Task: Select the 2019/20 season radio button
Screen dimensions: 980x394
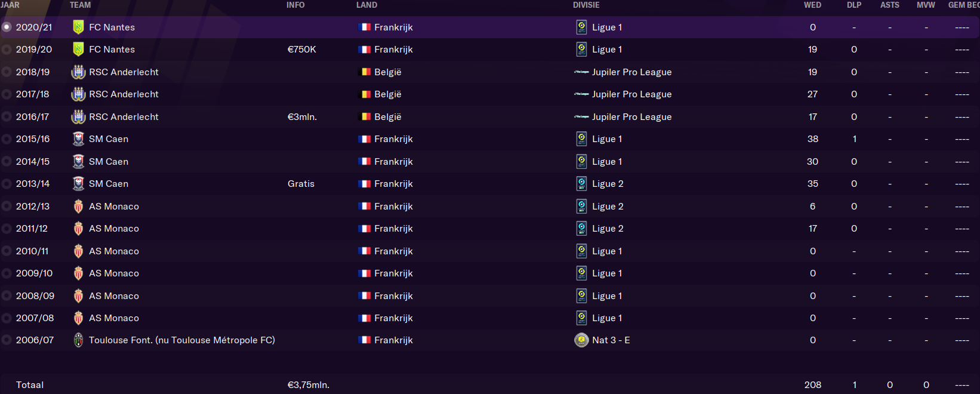Action: pos(7,50)
